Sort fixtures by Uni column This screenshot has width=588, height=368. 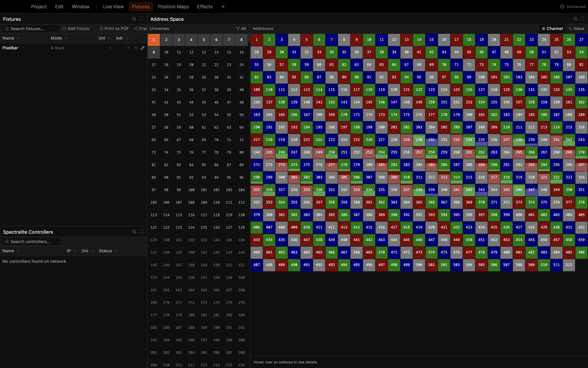[x=105, y=38]
